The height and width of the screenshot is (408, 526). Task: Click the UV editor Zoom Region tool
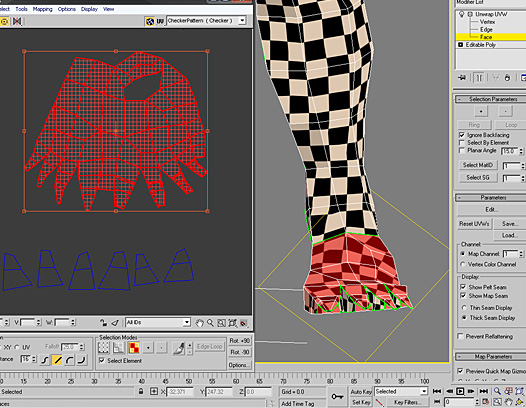pos(221,323)
